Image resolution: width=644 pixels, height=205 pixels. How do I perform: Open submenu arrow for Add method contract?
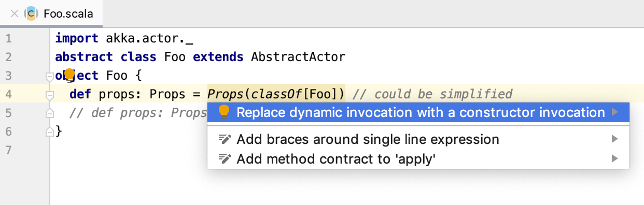point(615,158)
